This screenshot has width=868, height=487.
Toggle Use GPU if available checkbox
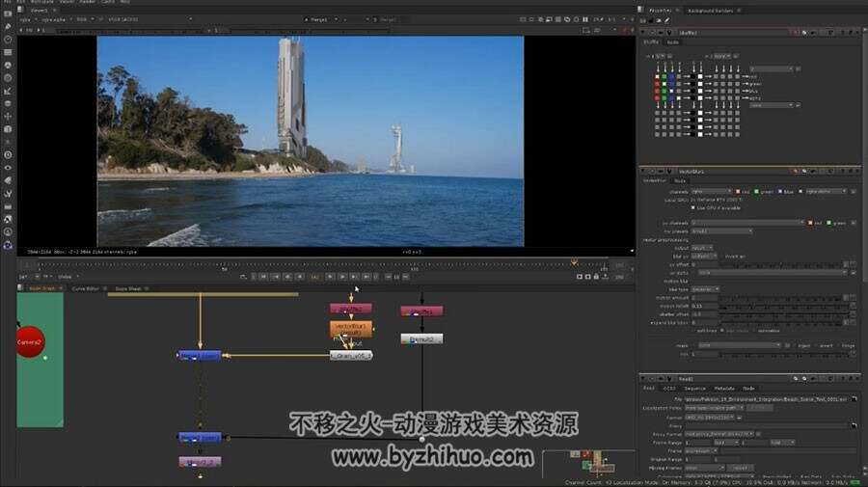(693, 207)
